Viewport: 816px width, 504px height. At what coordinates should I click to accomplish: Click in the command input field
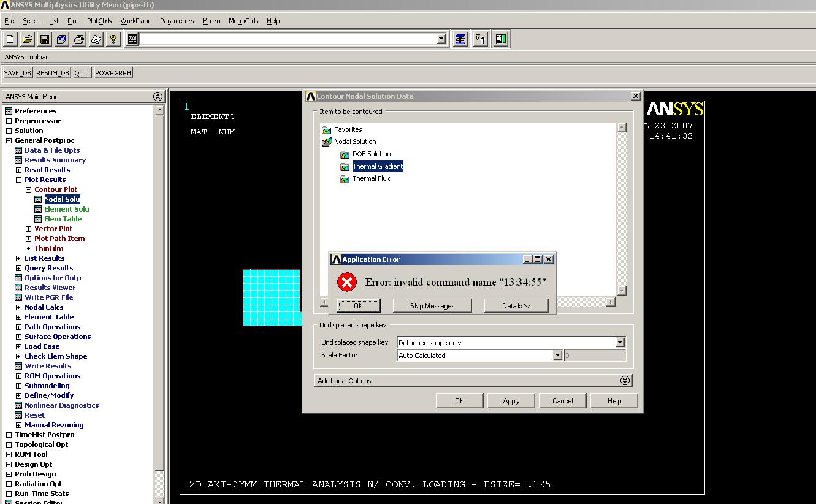click(288, 39)
